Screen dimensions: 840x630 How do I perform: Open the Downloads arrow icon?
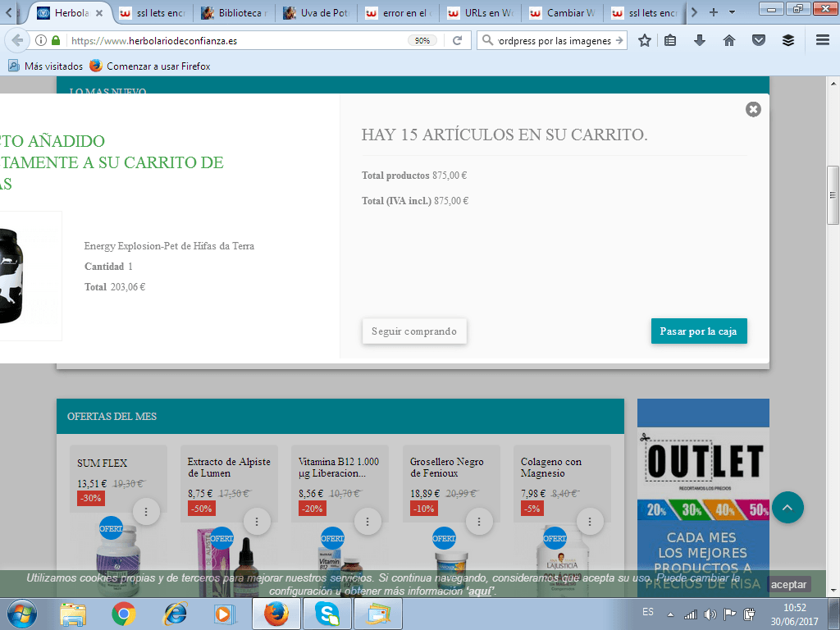coord(700,40)
